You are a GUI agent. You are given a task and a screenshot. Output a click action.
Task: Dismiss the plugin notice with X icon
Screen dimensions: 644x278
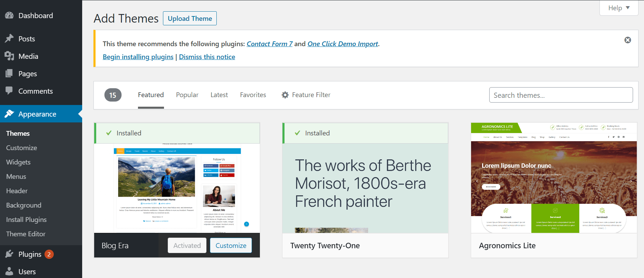coord(628,40)
